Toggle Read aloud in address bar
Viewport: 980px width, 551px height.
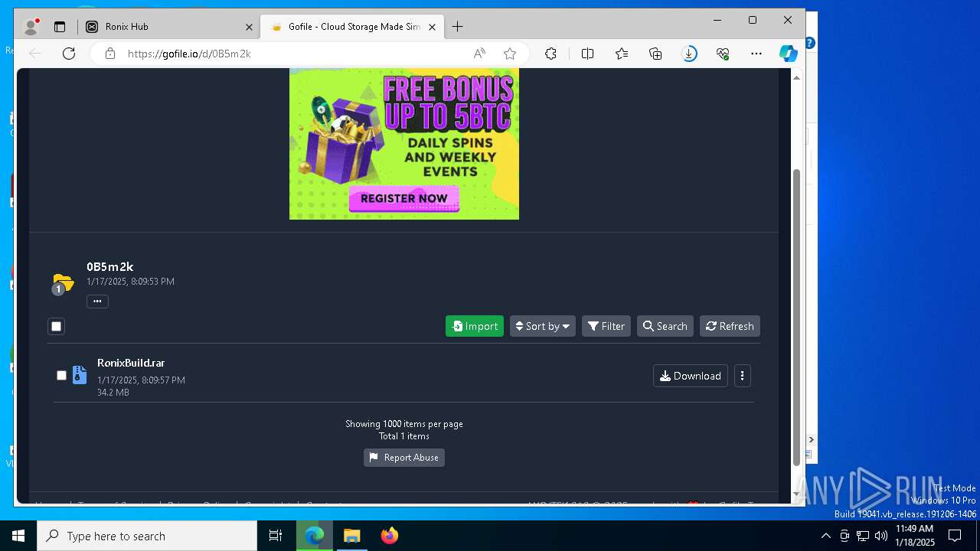(479, 54)
